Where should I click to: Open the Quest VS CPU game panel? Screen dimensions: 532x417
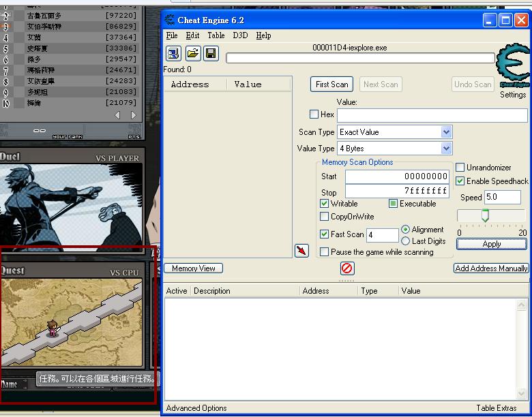[x=71, y=315]
